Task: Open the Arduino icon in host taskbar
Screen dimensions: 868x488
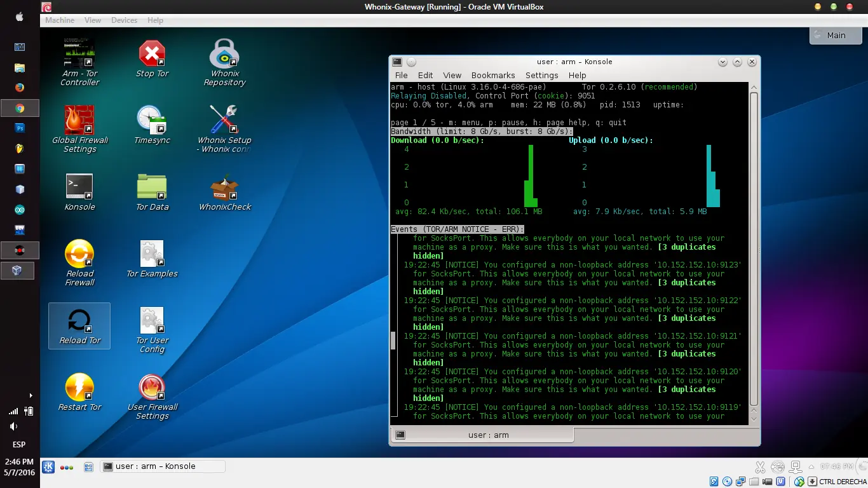Action: [x=20, y=209]
